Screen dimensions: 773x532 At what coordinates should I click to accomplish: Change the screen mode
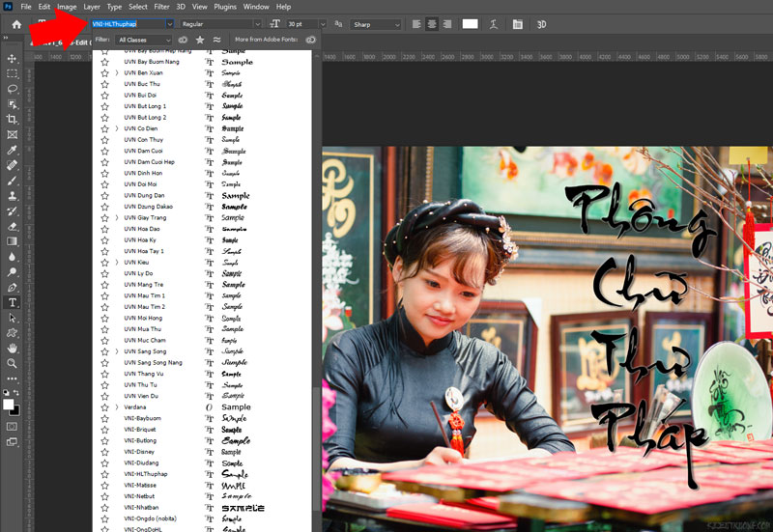[x=12, y=442]
